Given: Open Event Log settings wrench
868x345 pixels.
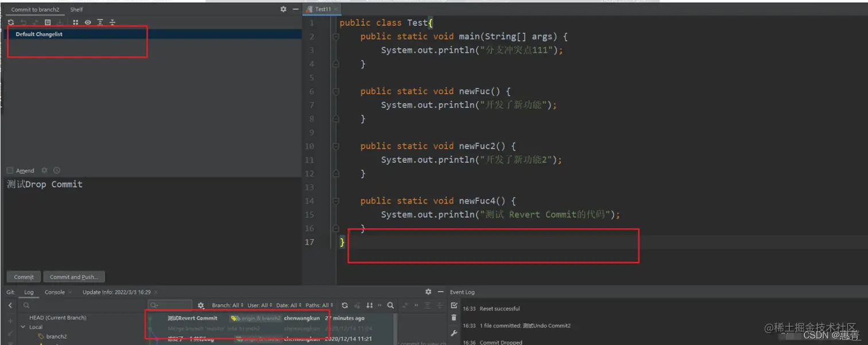Looking at the screenshot, I should [x=454, y=333].
